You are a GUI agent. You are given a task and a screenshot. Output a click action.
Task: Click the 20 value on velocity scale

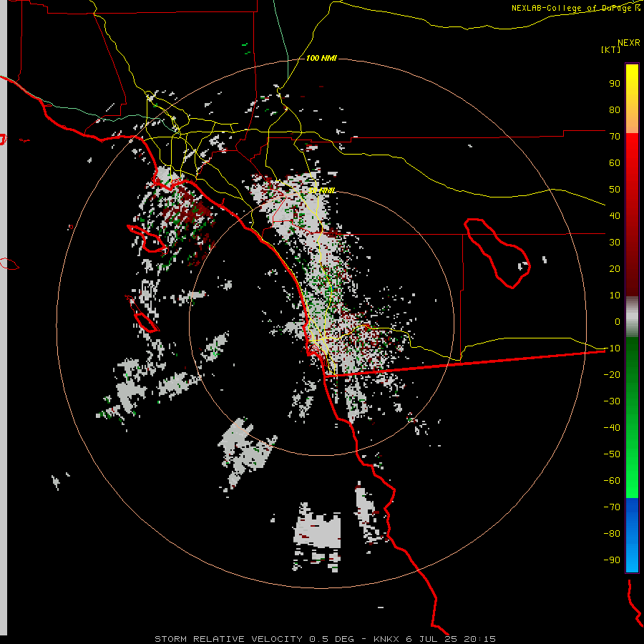point(615,268)
